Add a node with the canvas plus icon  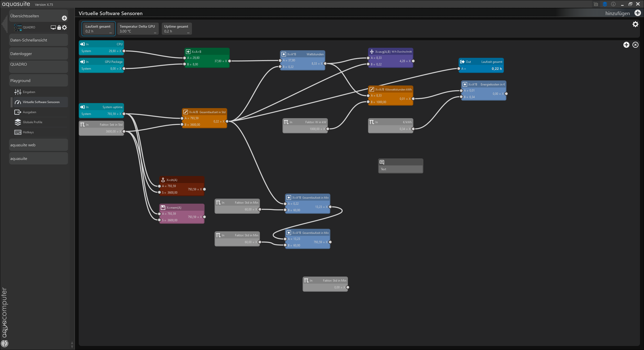tap(626, 45)
